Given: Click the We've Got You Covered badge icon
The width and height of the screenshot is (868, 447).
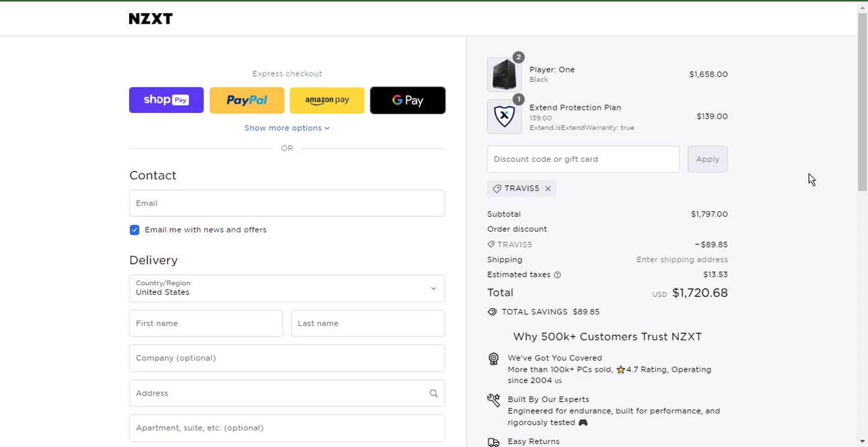Looking at the screenshot, I should [x=494, y=359].
